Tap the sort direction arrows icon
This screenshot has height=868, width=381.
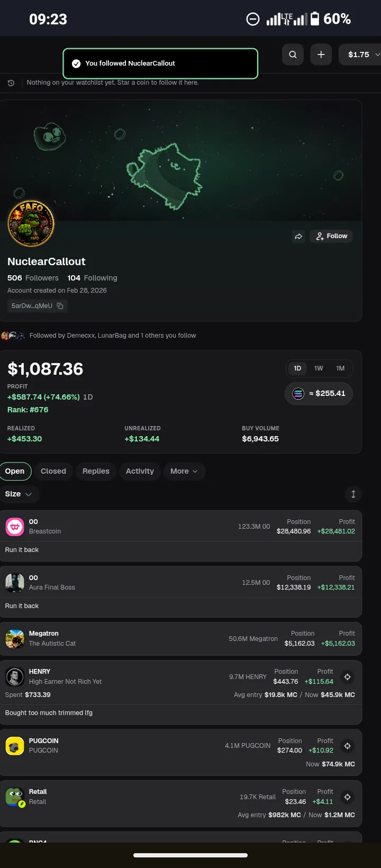[x=353, y=494]
